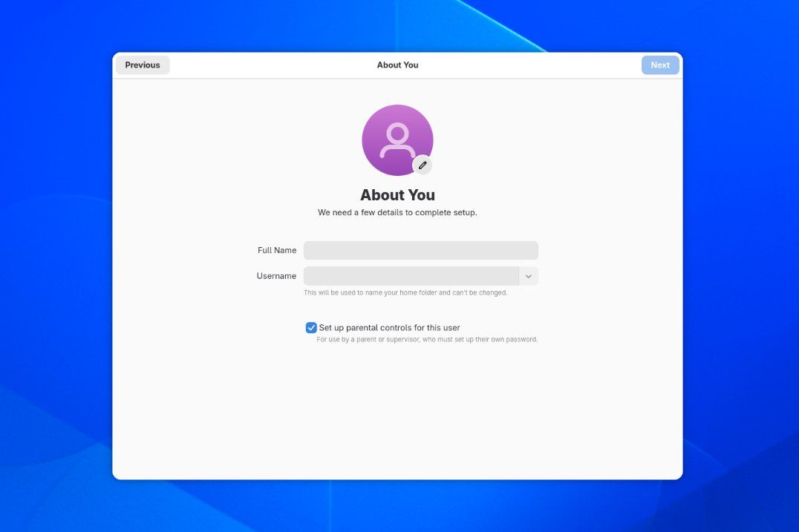Click the home folder hint text under Username
The height and width of the screenshot is (532, 799).
405,293
